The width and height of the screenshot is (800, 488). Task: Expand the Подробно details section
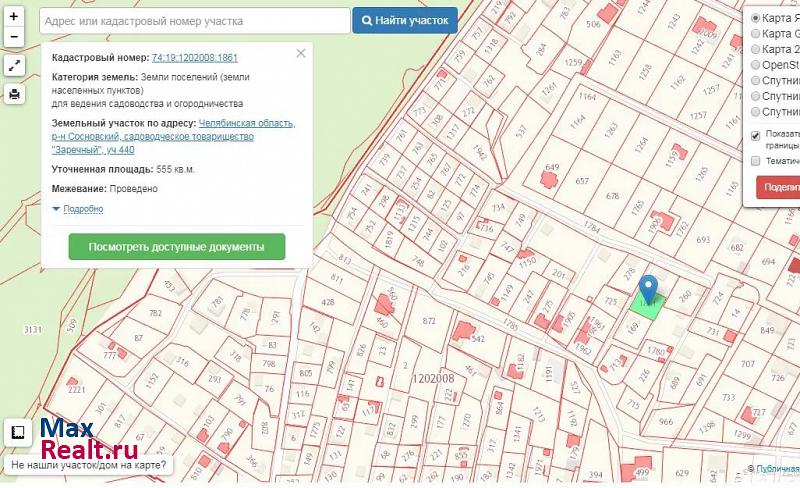pos(82,209)
